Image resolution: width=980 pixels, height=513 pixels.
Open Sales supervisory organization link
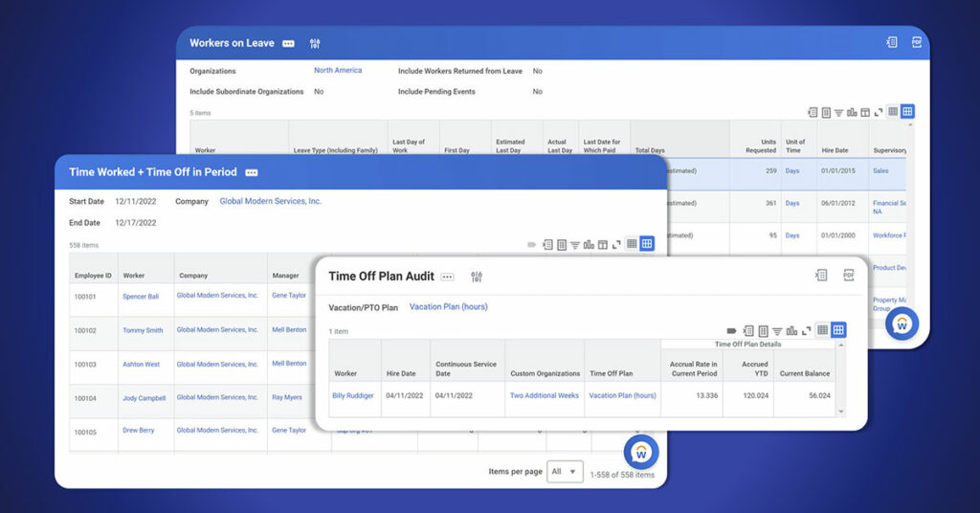pos(880,170)
